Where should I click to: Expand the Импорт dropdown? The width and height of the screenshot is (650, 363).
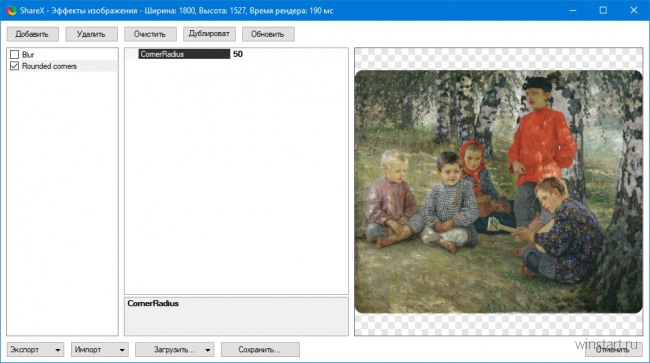click(x=122, y=350)
